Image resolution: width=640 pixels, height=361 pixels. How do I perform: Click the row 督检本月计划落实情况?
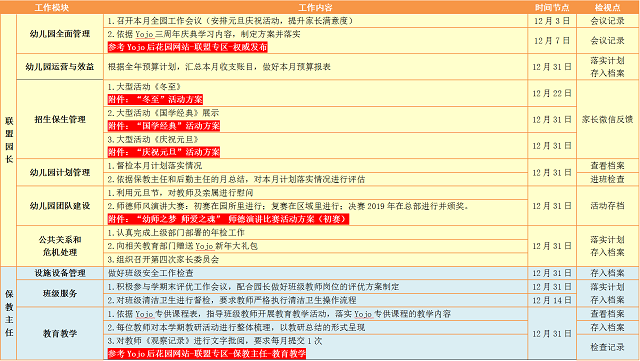coord(316,166)
